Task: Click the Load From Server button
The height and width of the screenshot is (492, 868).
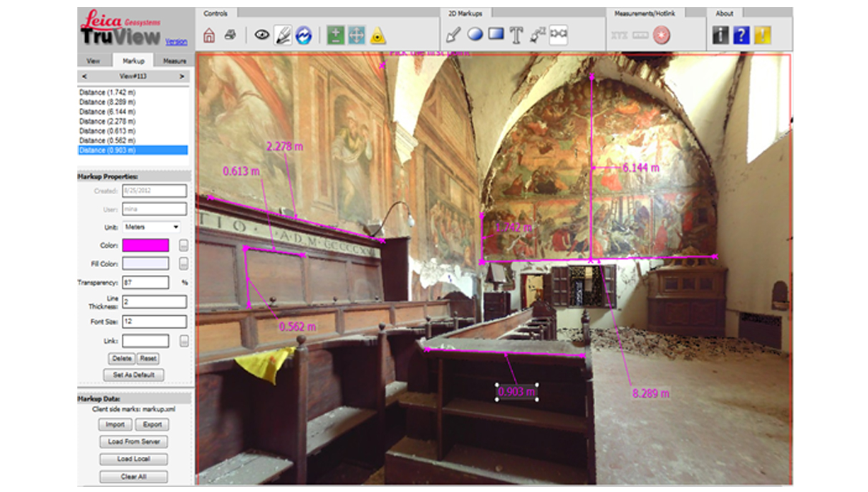Action: [134, 442]
